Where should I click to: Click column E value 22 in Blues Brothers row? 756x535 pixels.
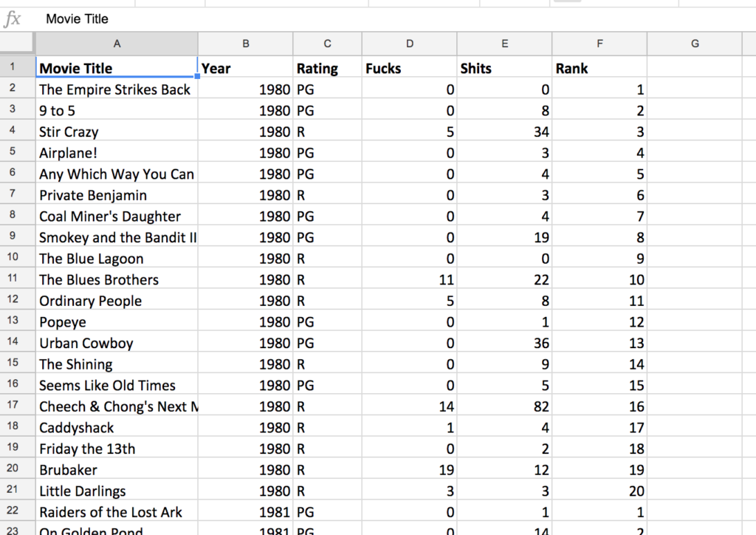click(504, 279)
